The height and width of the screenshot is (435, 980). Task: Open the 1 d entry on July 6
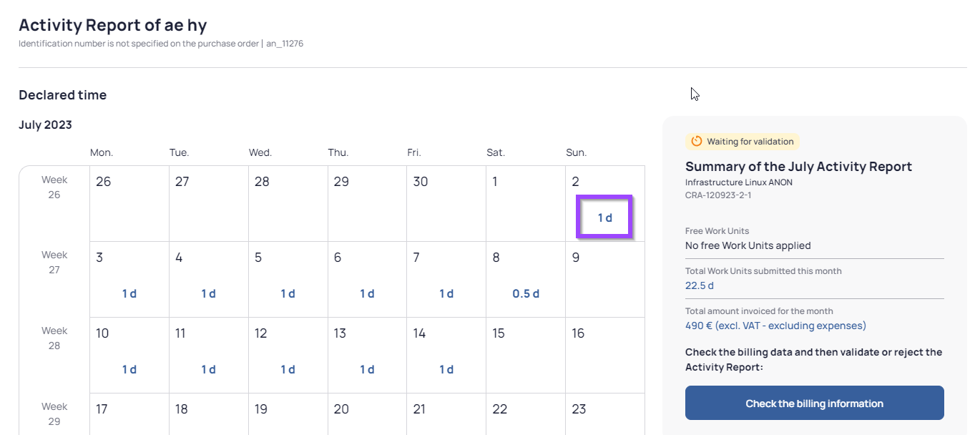click(x=367, y=293)
